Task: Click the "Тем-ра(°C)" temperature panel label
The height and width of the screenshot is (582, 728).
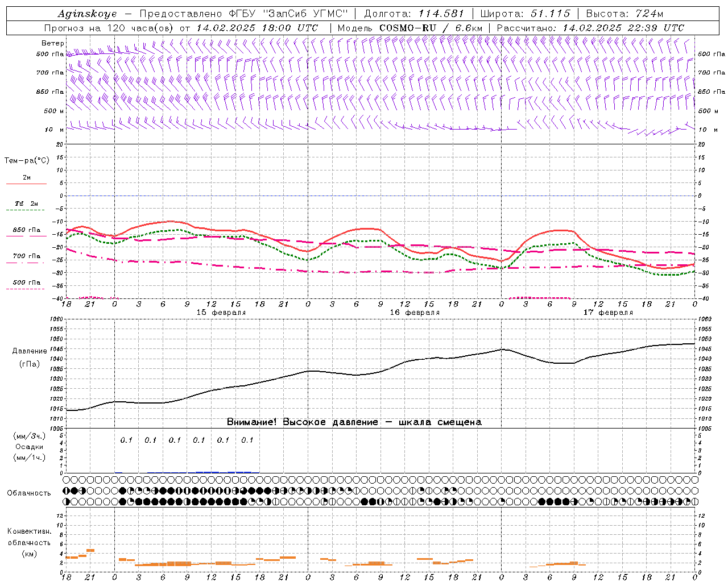Action: point(27,161)
